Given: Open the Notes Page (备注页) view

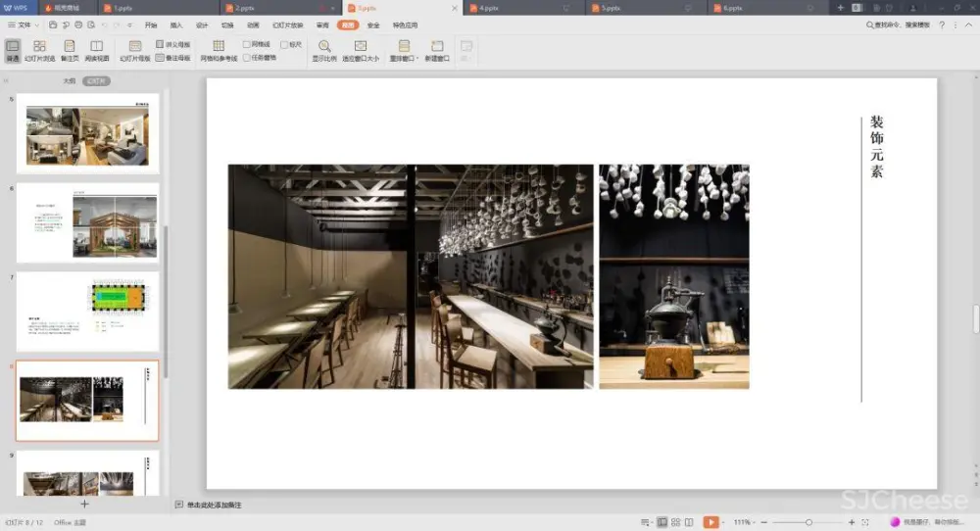Looking at the screenshot, I should coord(69,46).
